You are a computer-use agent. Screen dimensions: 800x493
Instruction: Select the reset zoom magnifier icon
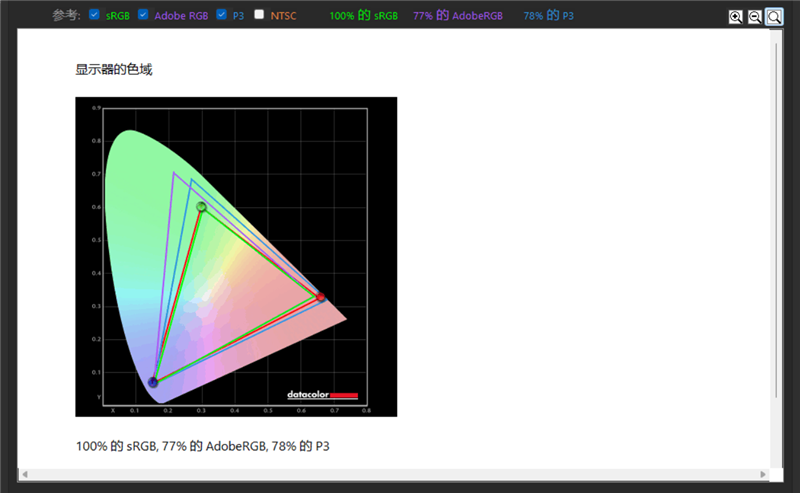click(774, 17)
